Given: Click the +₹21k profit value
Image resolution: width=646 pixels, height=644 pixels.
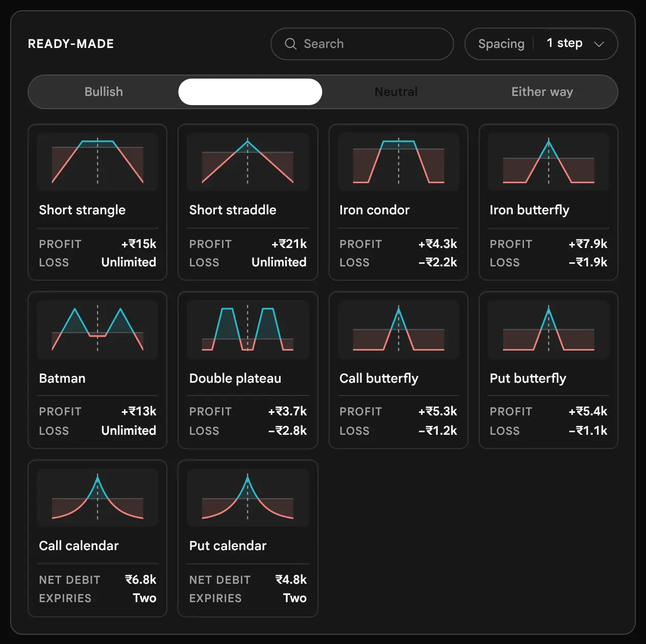Looking at the screenshot, I should coord(289,244).
